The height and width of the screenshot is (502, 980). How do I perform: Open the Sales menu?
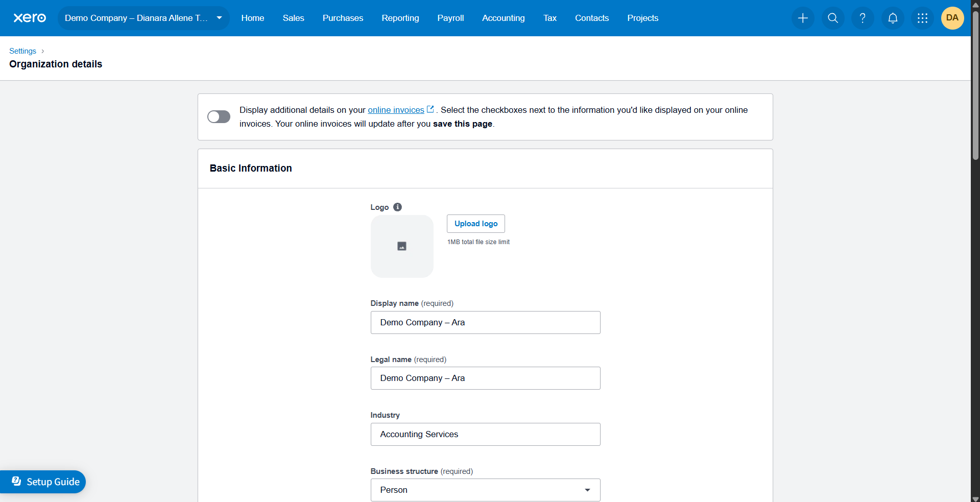click(294, 18)
